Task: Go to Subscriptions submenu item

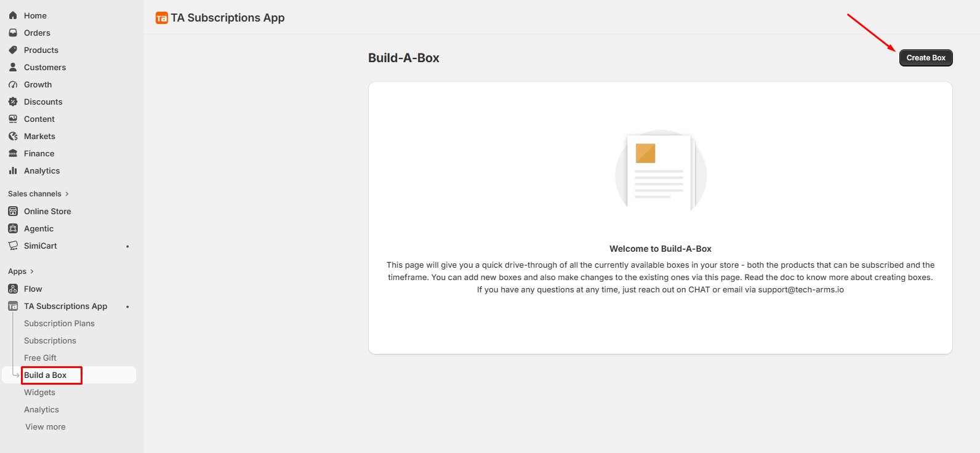Action: (50, 340)
